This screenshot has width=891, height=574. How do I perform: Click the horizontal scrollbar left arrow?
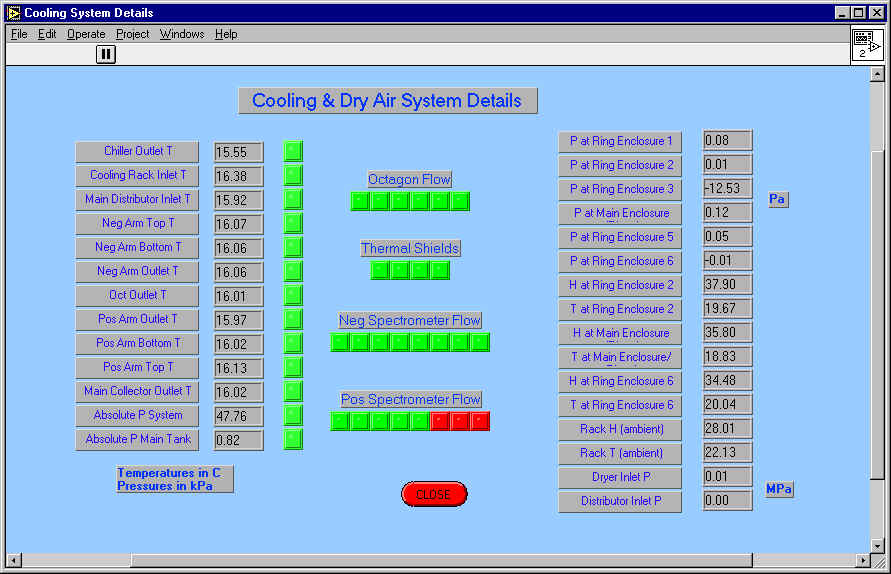pos(14,560)
